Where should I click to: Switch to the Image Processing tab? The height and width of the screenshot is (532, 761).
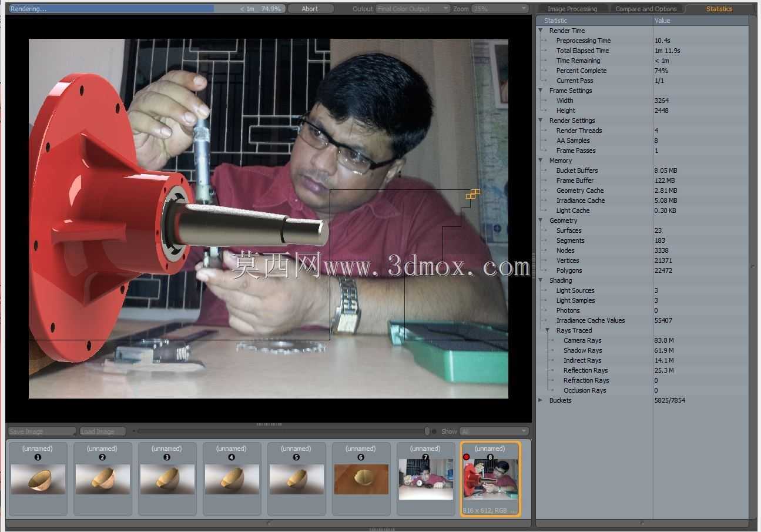572,9
